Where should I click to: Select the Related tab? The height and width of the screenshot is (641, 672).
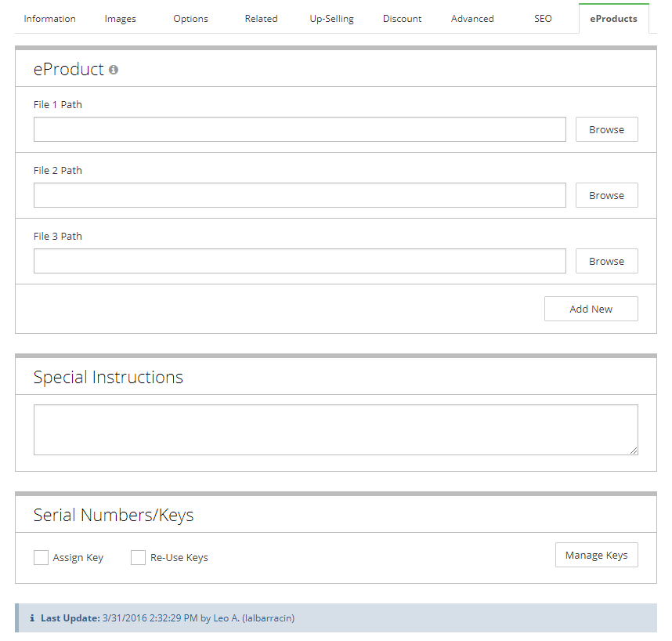261,19
